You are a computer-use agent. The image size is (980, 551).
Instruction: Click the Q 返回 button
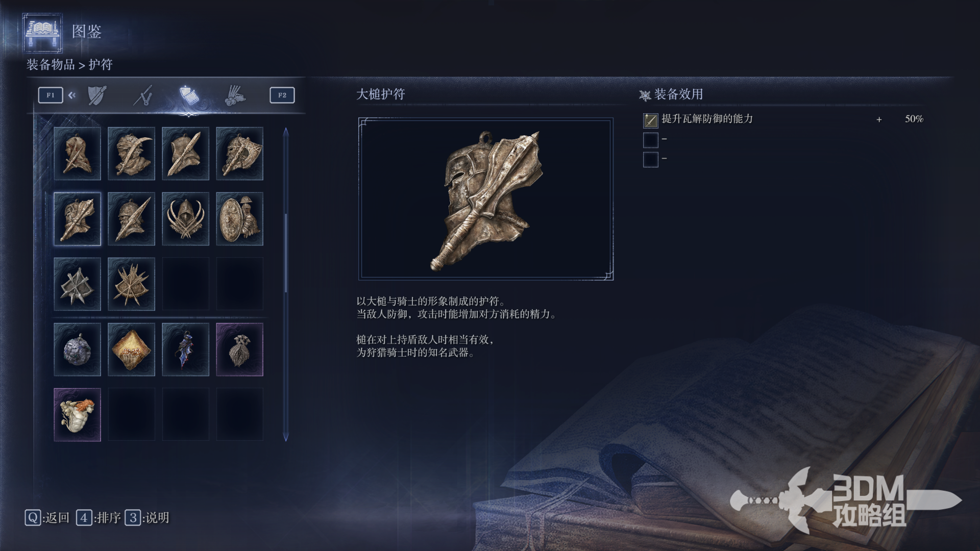coord(47,518)
